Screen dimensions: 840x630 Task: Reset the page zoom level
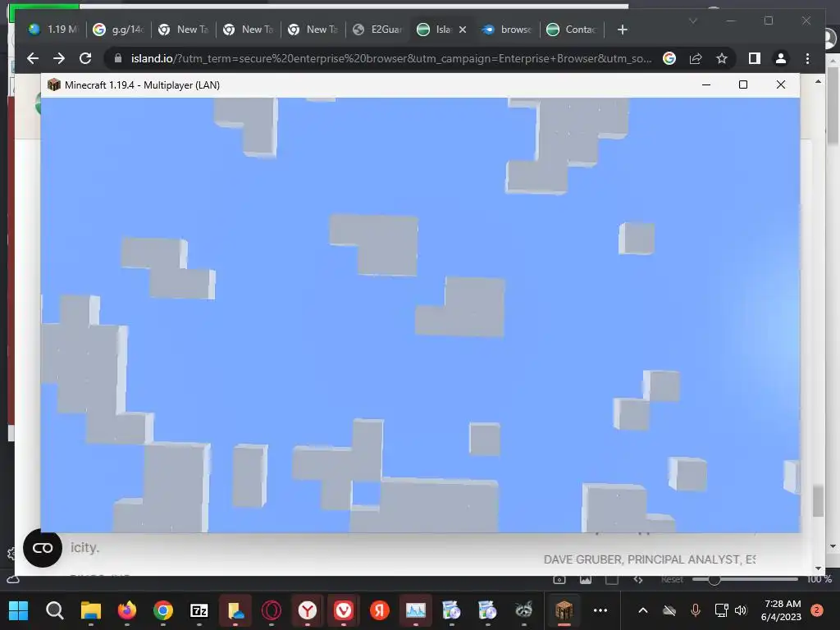tap(672, 579)
